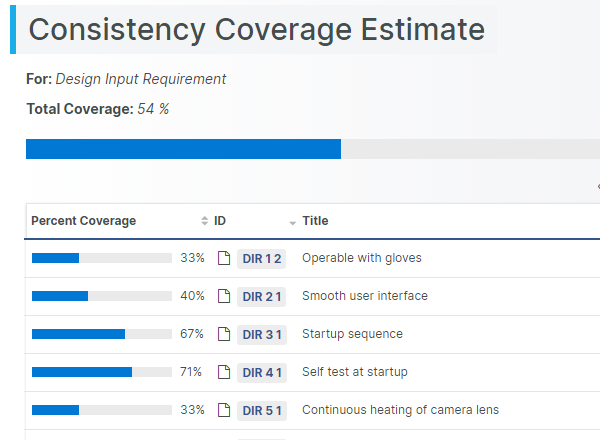600x440 pixels.
Task: Open the DIR 4 1 item link
Action: click(262, 372)
